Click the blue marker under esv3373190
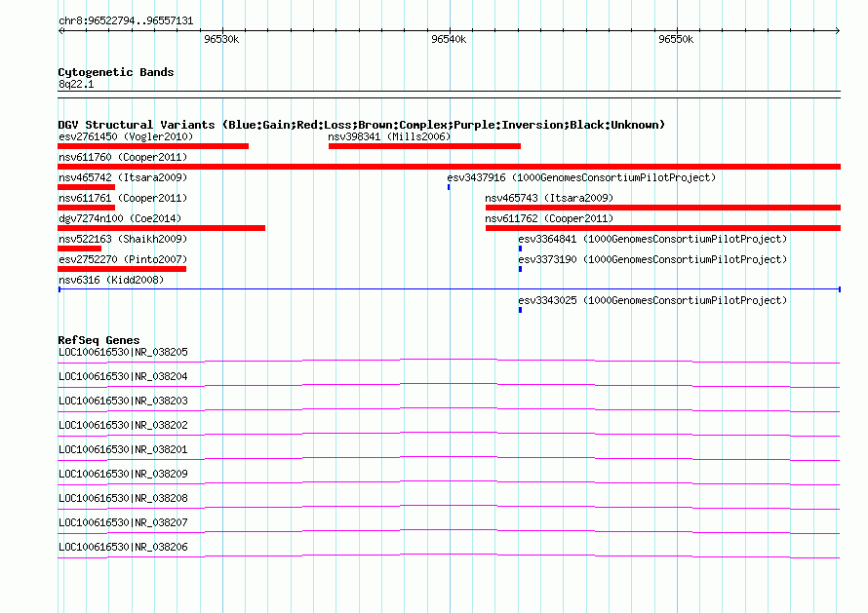This screenshot has height=613, width=868. tap(521, 269)
